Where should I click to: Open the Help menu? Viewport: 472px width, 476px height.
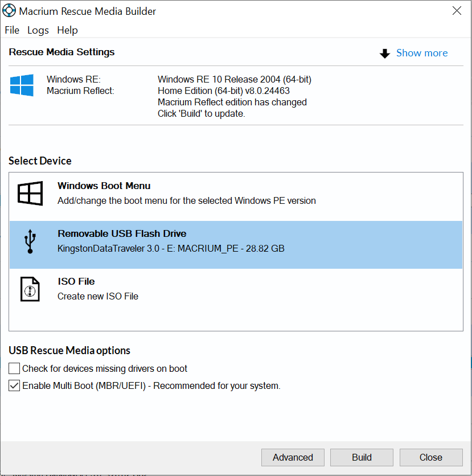point(67,30)
